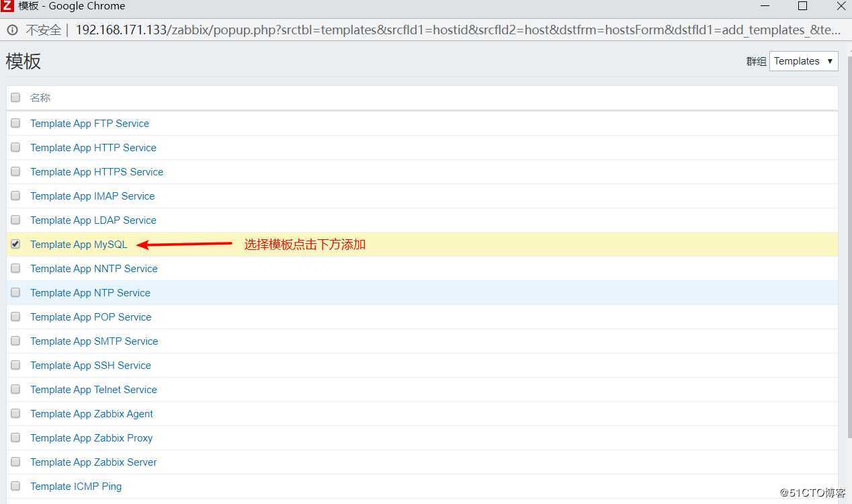The image size is (852, 504).
Task: Open Template App Zabbix Proxy link
Action: (91, 438)
